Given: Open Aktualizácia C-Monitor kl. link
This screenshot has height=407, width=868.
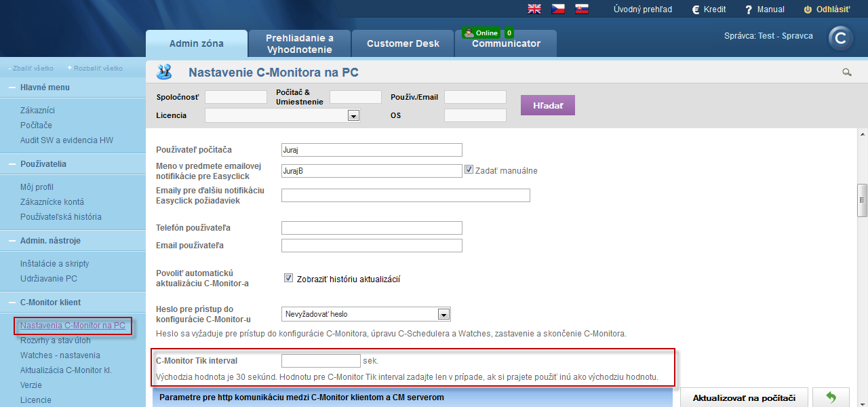Looking at the screenshot, I should pos(66,370).
